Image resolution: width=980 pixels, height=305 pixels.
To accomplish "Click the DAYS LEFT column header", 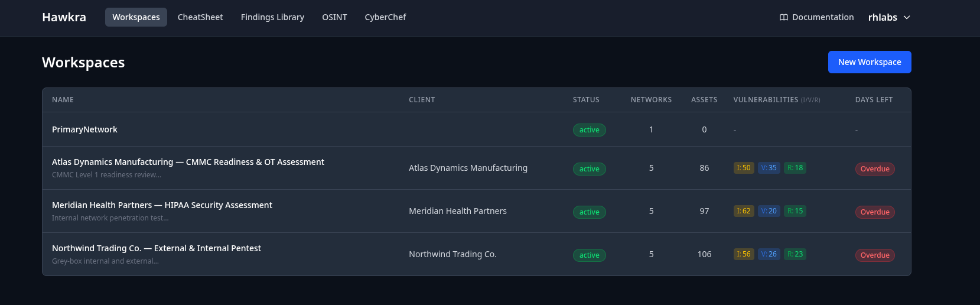I will pos(874,100).
